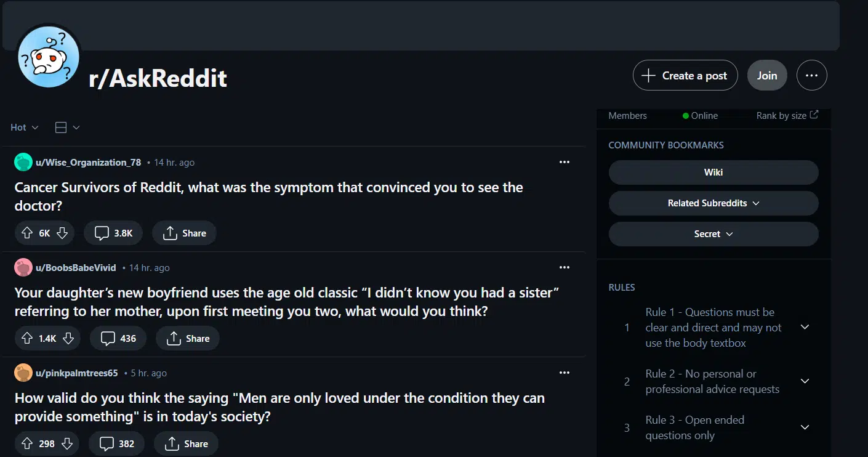Image resolution: width=868 pixels, height=457 pixels.
Task: Open the overflow menu next to the Join button
Action: 811,75
